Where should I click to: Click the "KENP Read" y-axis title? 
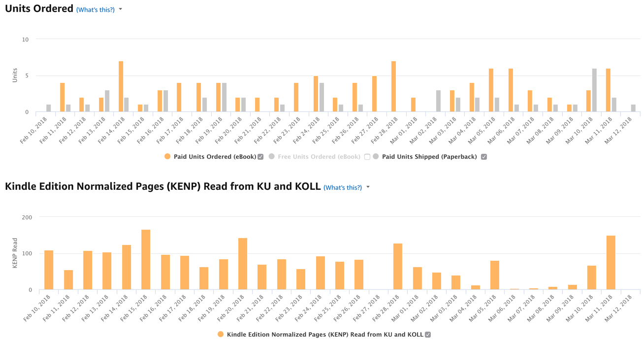pos(15,253)
